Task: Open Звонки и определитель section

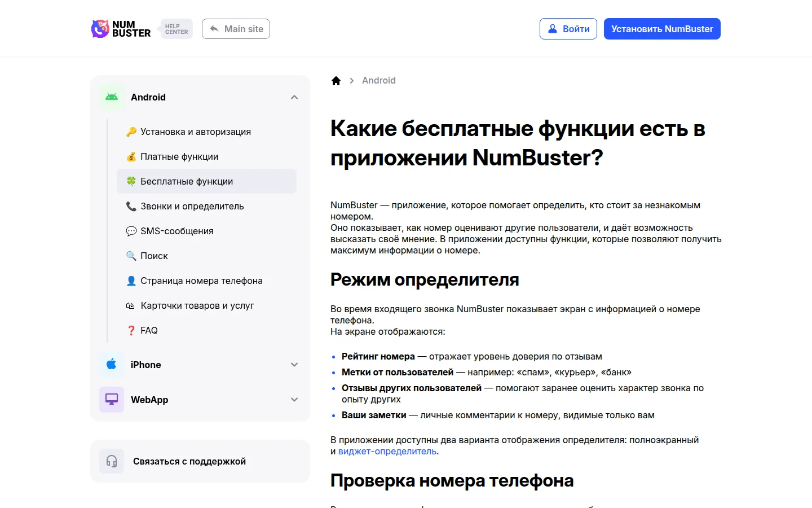Action: pos(206,206)
